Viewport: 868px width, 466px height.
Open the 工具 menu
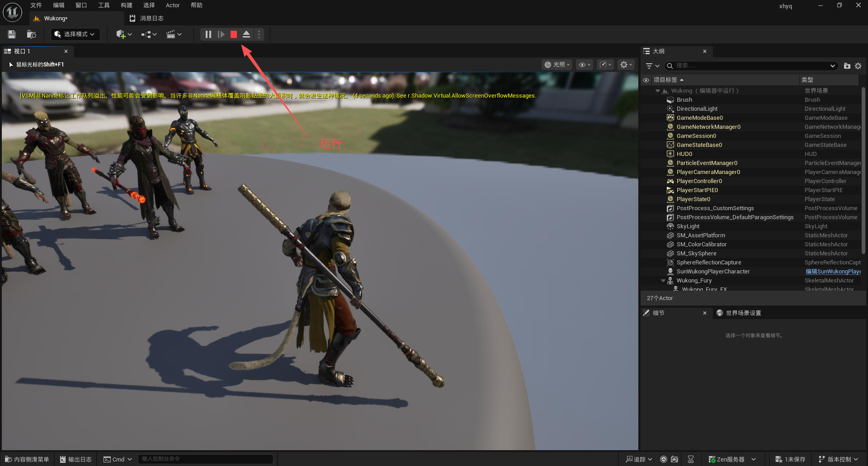(104, 5)
